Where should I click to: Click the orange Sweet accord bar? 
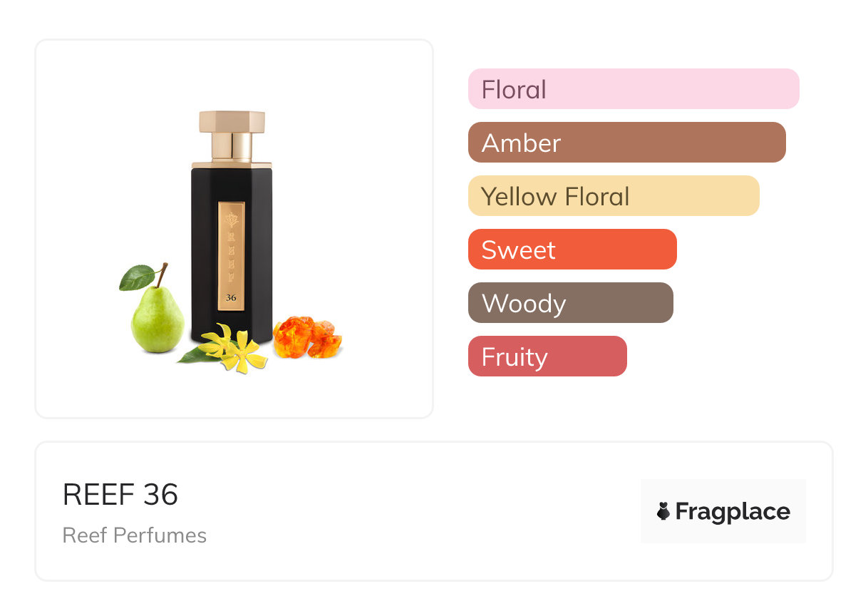(572, 250)
